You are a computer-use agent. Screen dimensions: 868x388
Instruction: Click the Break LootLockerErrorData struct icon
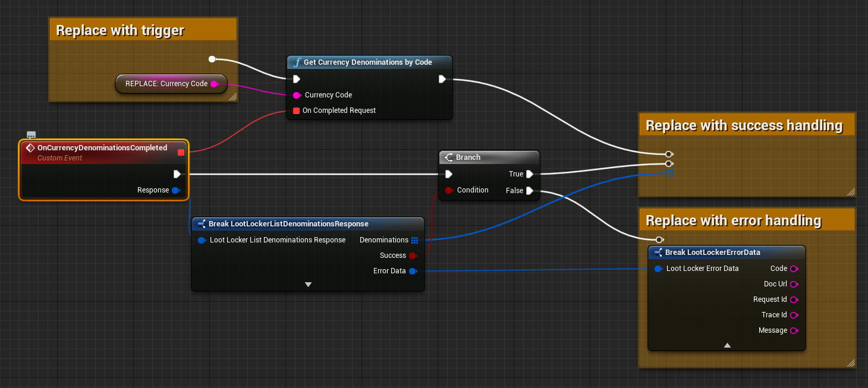pos(658,253)
